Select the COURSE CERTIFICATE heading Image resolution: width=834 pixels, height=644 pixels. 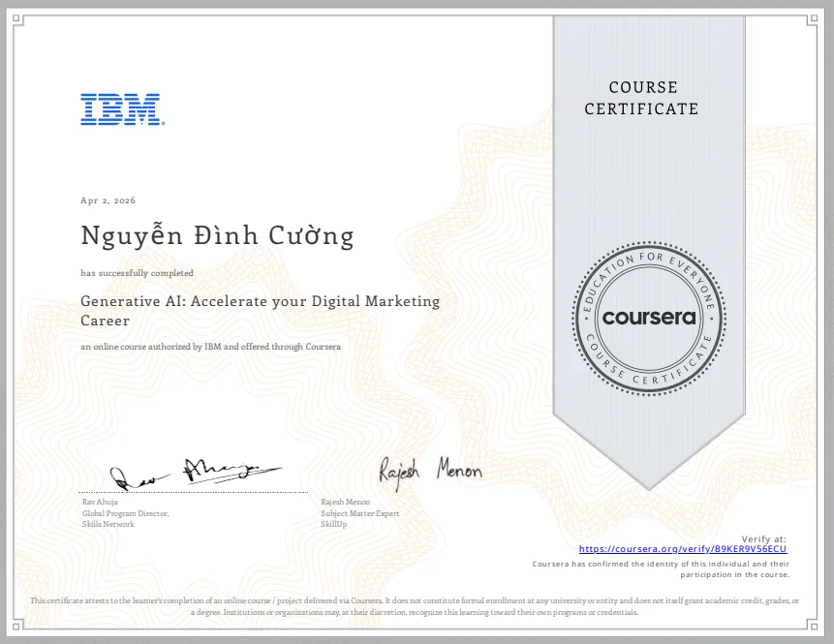pos(641,98)
